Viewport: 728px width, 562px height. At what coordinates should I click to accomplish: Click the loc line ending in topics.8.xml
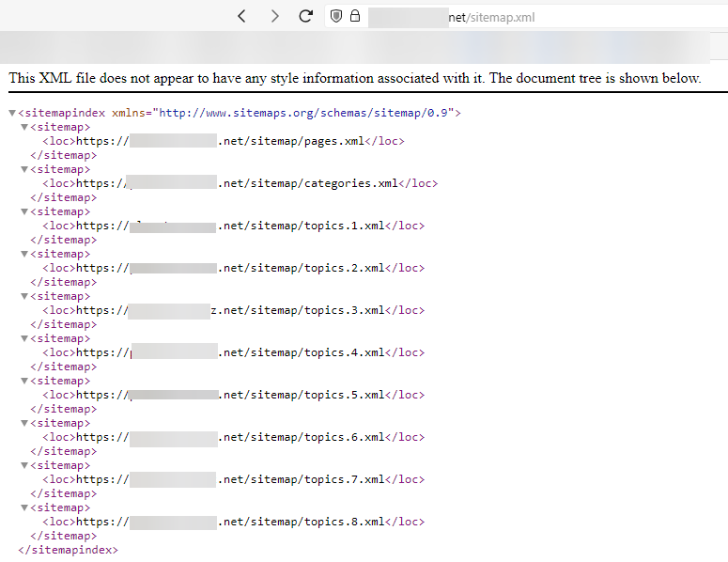point(234,522)
